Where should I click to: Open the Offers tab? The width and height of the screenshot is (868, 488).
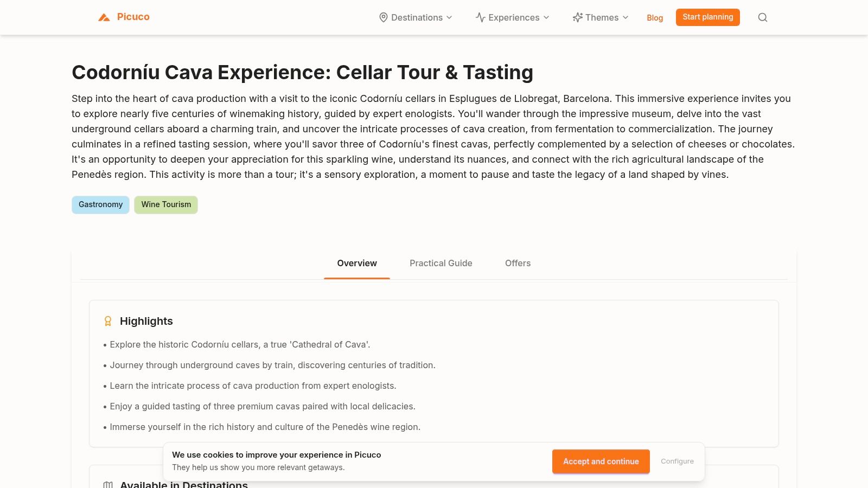pos(518,263)
